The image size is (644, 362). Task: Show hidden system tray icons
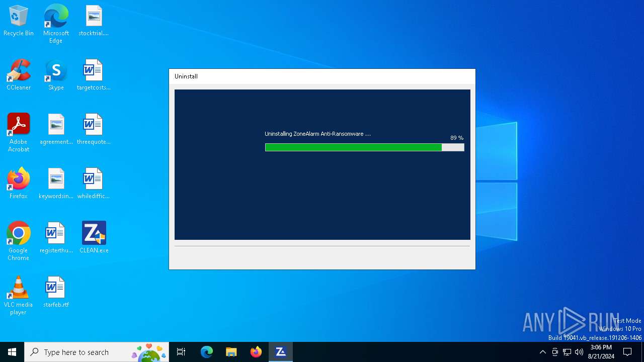click(542, 352)
